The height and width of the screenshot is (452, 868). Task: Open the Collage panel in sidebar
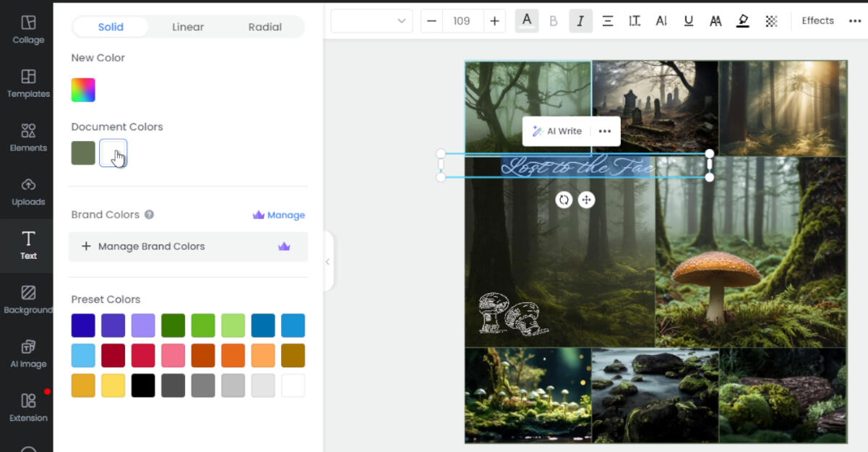(x=28, y=30)
